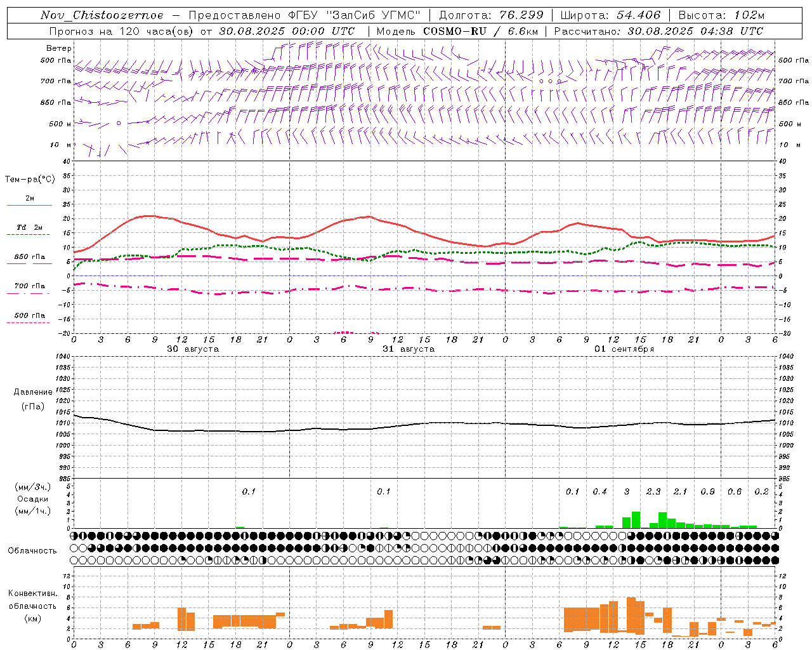The width and height of the screenshot is (812, 650).
Task: Click the '2.1' precipitation amount value
Action: tap(680, 491)
